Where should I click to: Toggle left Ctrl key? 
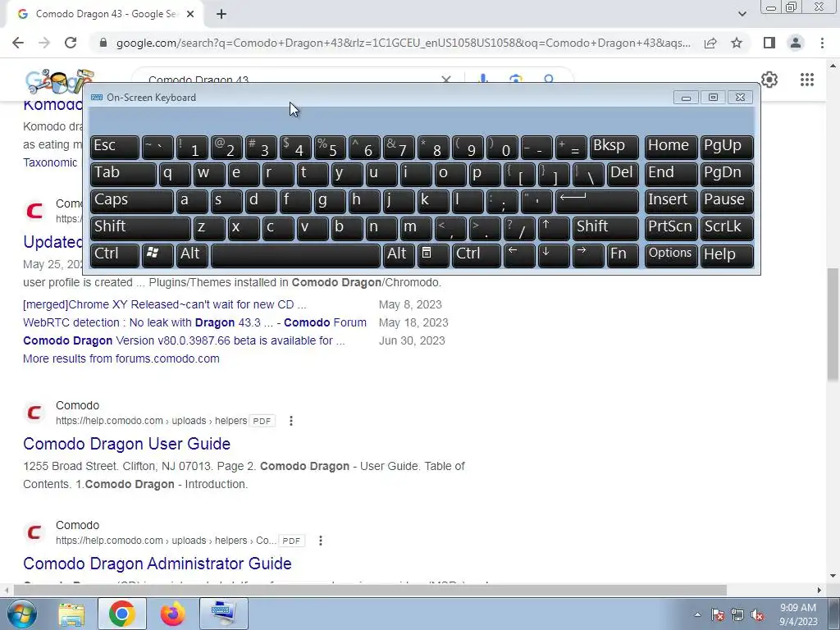[115, 256]
